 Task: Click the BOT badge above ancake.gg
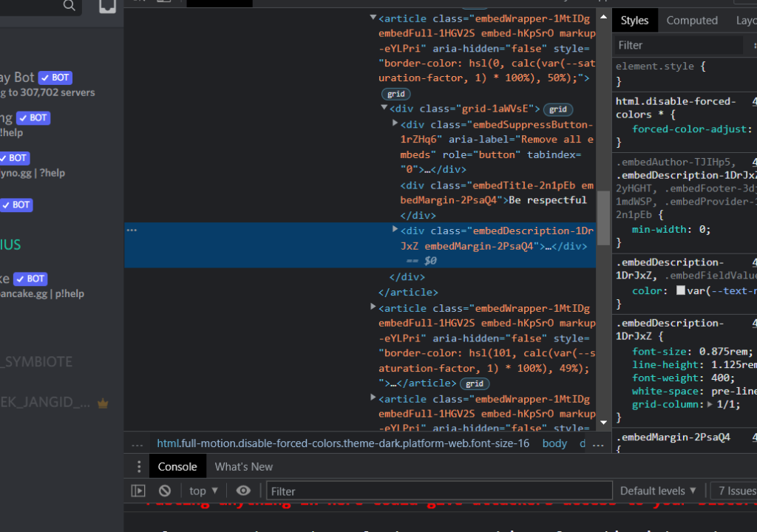31,279
